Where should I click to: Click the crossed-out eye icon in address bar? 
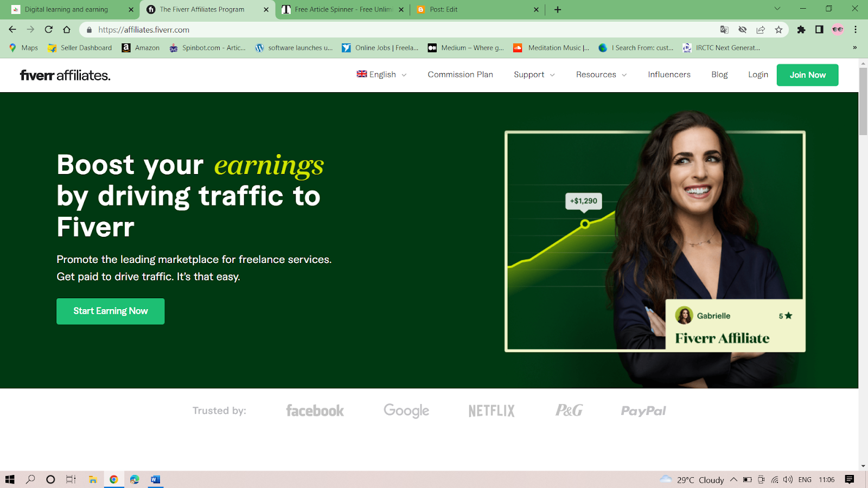point(743,30)
